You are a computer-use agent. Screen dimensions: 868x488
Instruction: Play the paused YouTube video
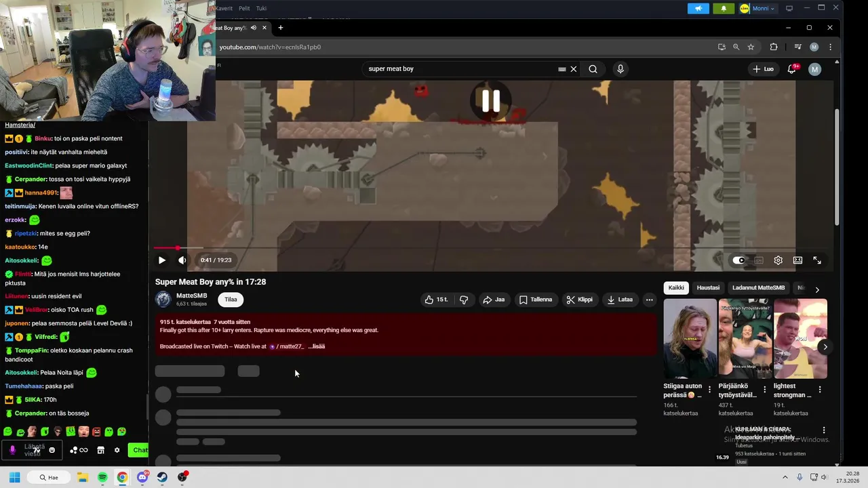tap(161, 260)
